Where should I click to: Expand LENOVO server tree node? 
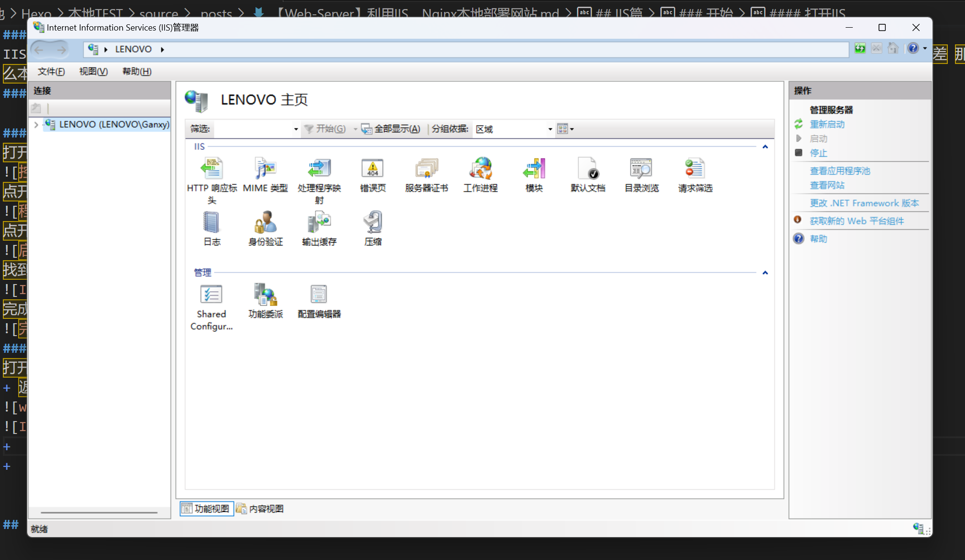click(36, 125)
